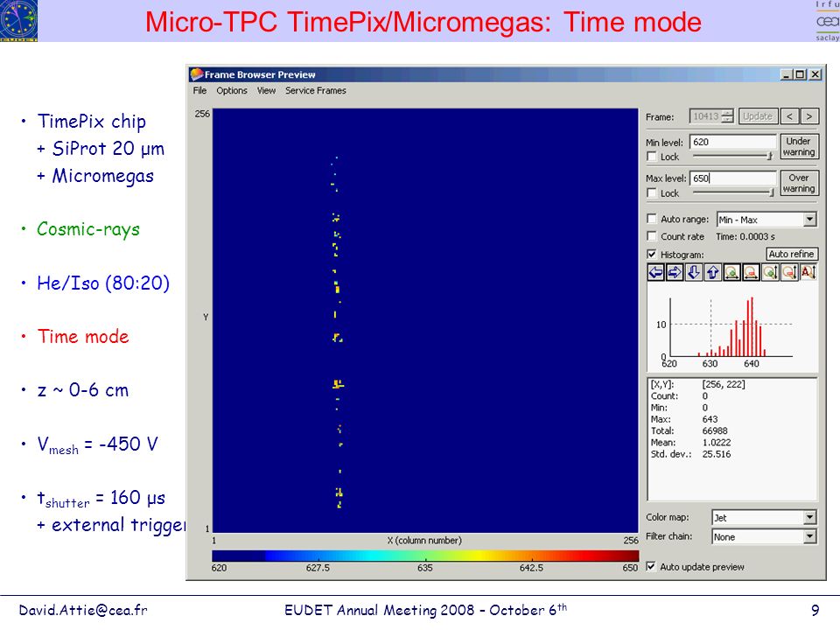Click the Time: 0.0003 s label
This screenshot has width=840, height=630.
[x=745, y=236]
